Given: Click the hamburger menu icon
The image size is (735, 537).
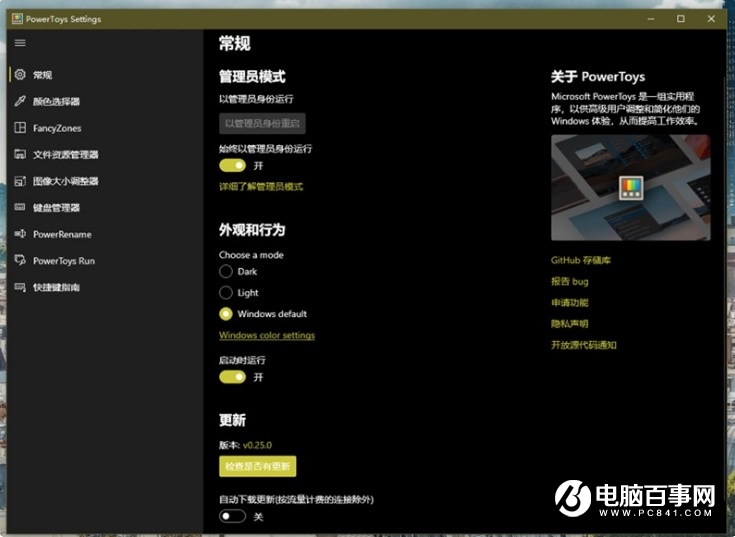Looking at the screenshot, I should [20, 43].
